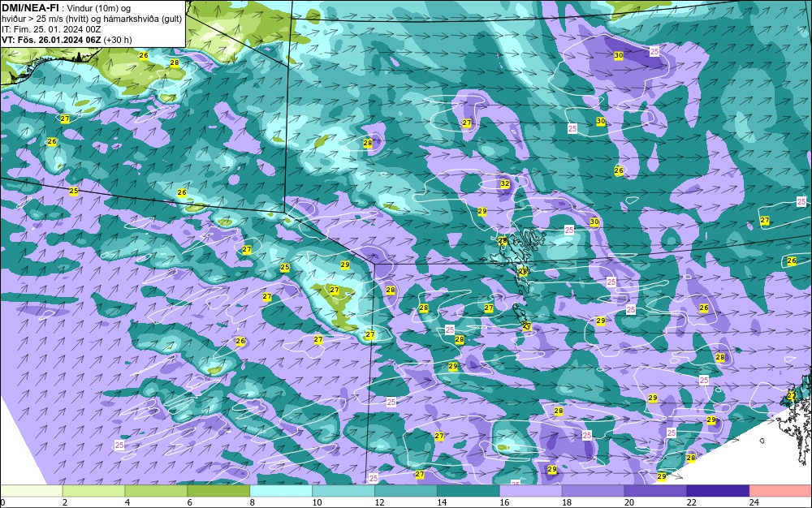Click the legend tick label 14
The height and width of the screenshot is (508, 812).
coord(442,502)
